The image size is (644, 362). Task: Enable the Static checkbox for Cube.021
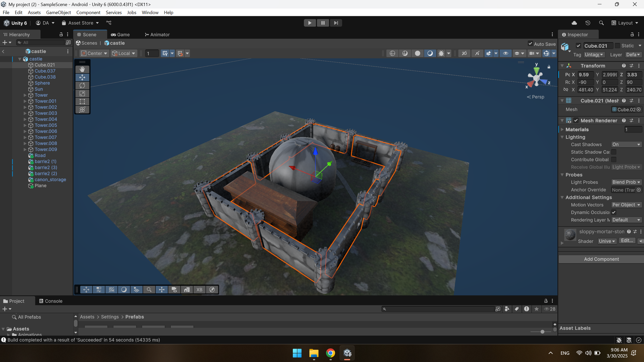(617, 46)
